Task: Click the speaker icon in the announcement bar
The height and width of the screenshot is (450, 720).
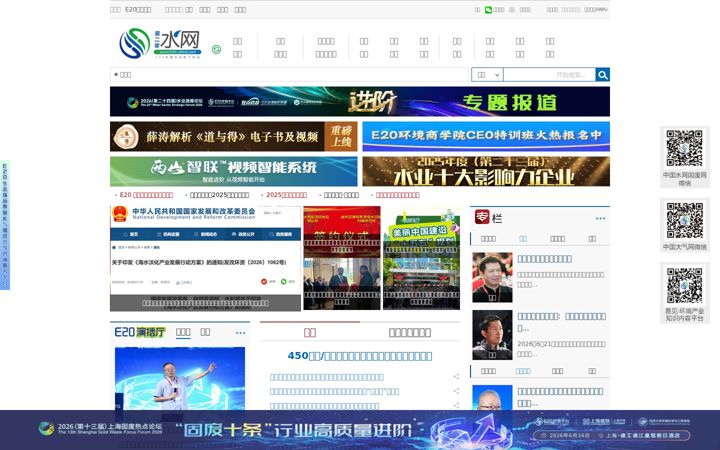Action: click(116, 74)
